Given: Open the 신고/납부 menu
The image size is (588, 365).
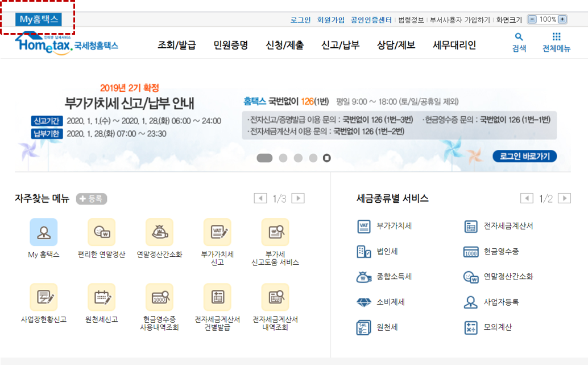Looking at the screenshot, I should 340,46.
